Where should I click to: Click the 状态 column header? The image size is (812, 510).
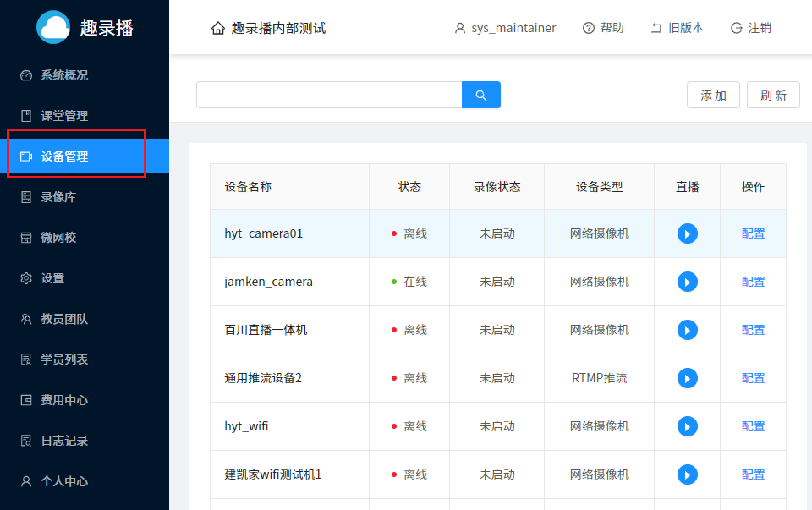pyautogui.click(x=409, y=187)
